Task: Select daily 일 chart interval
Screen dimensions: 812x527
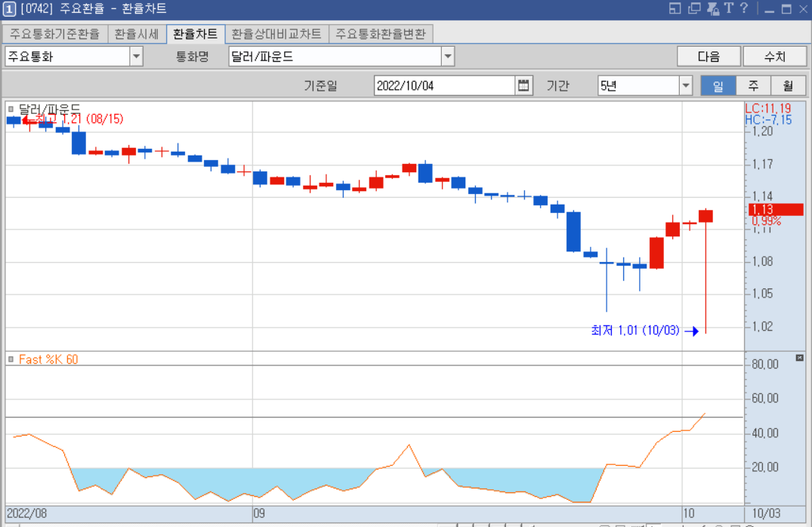Action: tap(718, 85)
